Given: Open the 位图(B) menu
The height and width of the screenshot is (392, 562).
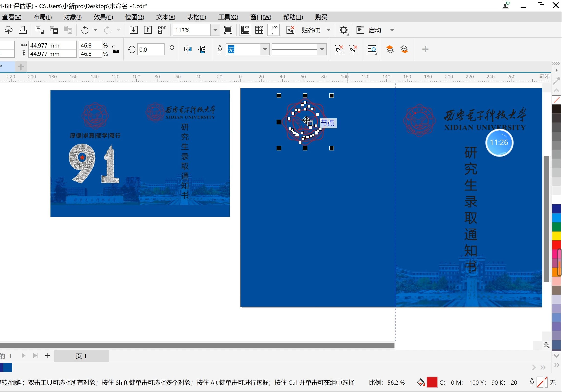Looking at the screenshot, I should (134, 17).
